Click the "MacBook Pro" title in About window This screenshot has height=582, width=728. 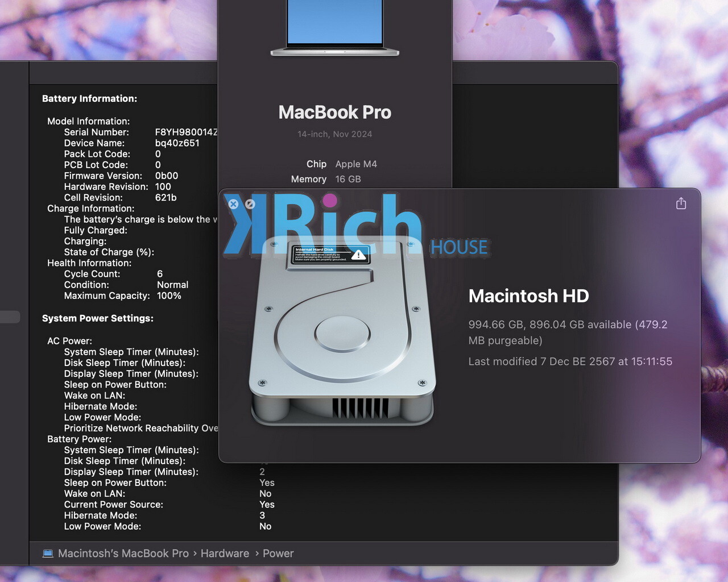pyautogui.click(x=335, y=113)
